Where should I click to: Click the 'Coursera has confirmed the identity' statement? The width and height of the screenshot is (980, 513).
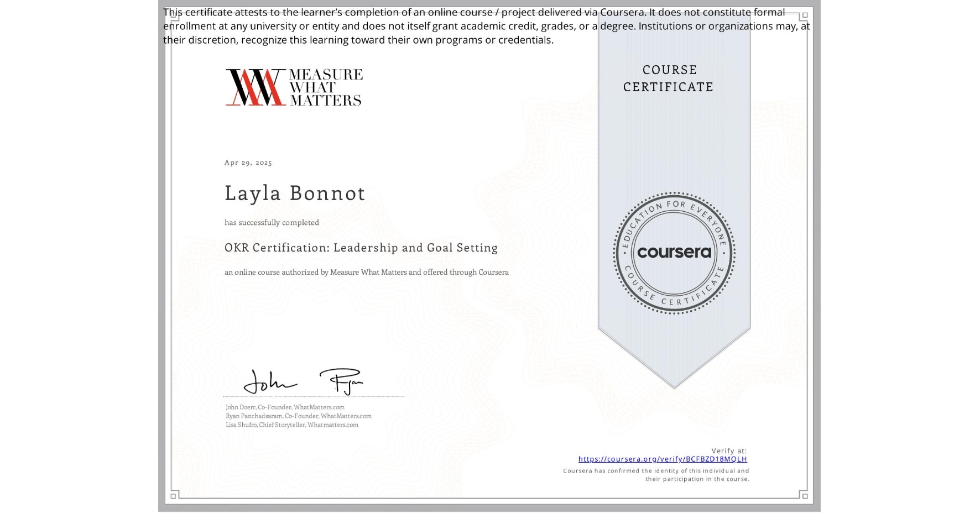click(x=656, y=475)
